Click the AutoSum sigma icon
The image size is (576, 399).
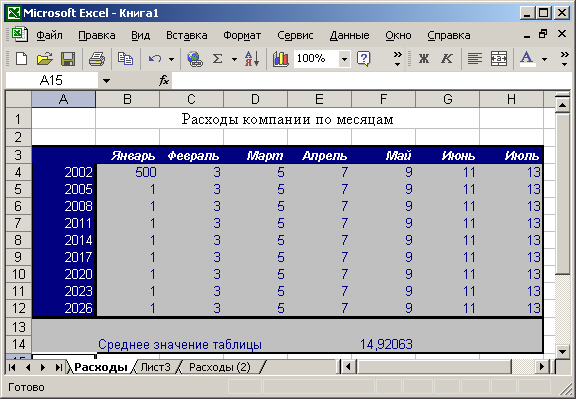(217, 58)
